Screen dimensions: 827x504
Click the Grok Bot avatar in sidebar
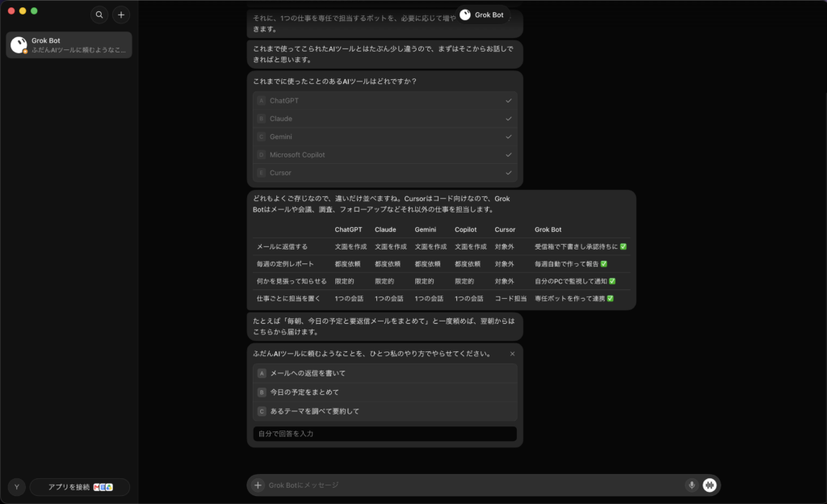point(19,44)
